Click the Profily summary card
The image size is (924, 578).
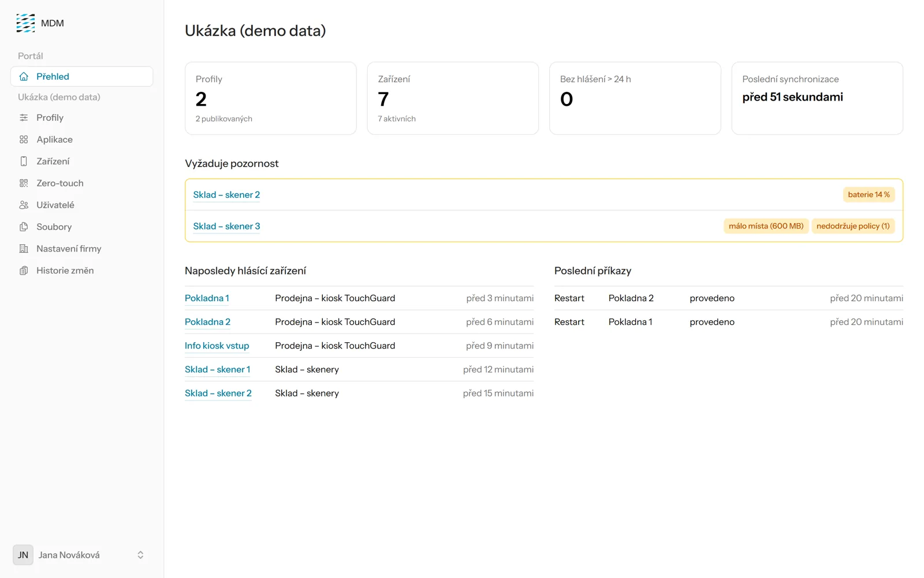tap(271, 98)
